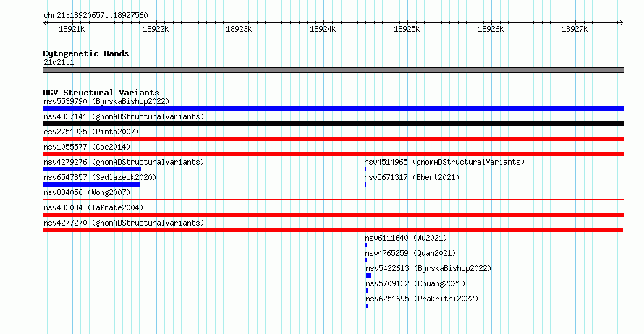Click the Cytogenetic Bands track title
Screen dimensions: 644x334
coord(86,53)
